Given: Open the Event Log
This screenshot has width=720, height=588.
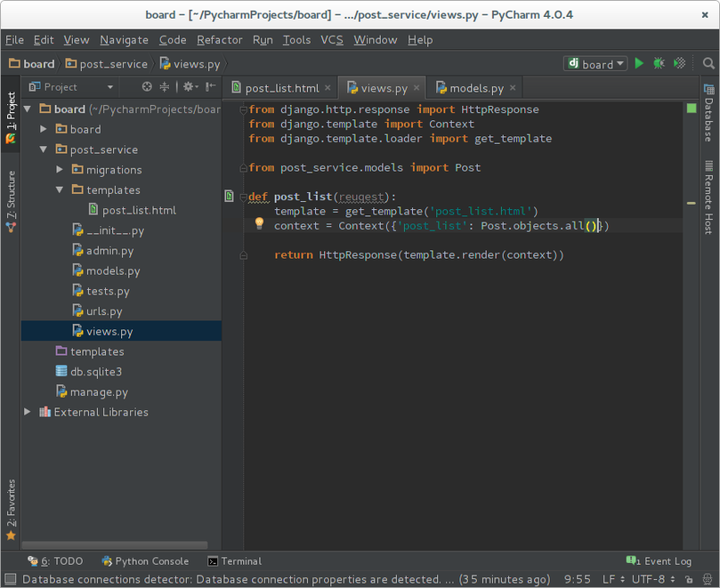Looking at the screenshot, I should pyautogui.click(x=659, y=561).
